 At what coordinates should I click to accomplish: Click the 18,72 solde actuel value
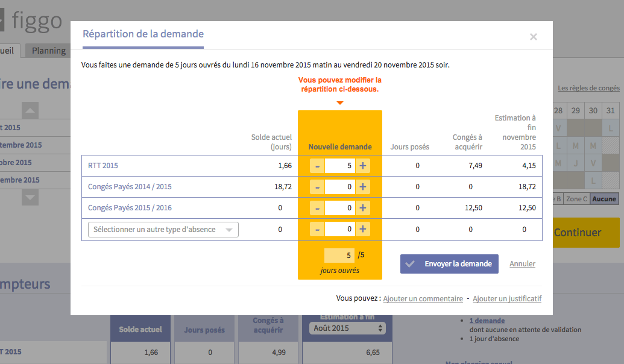point(283,187)
